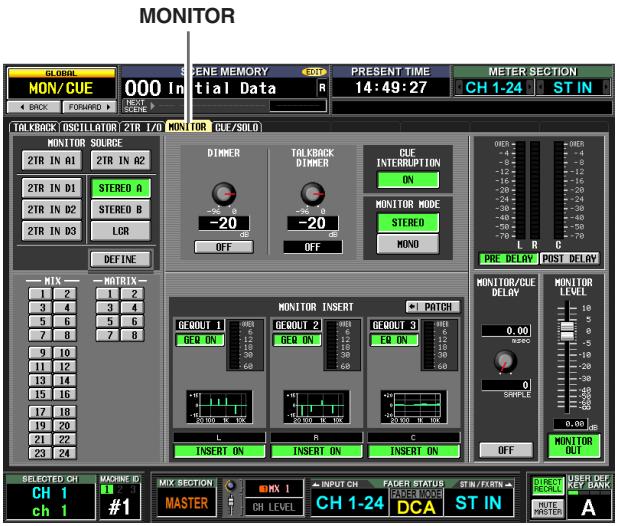The height and width of the screenshot is (526, 620).
Task: Open the TALKBACK tab
Action: [34, 127]
